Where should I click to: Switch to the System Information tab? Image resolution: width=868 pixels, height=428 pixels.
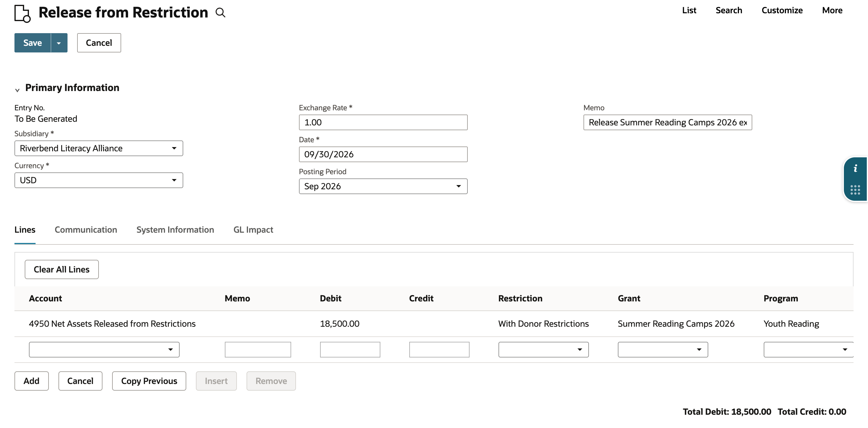point(175,229)
